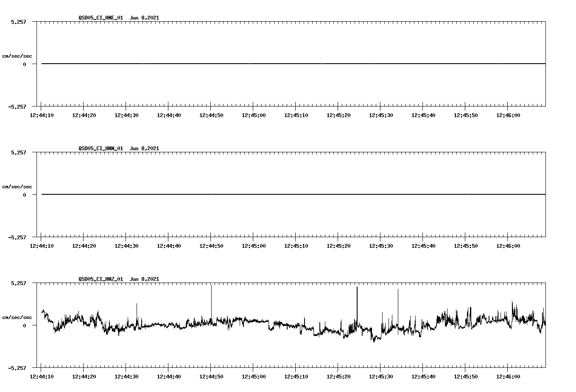Screen dimensions: 576x392
Task: Click 12:44:30 time label under HNZ plot
Action: pyautogui.click(x=126, y=376)
